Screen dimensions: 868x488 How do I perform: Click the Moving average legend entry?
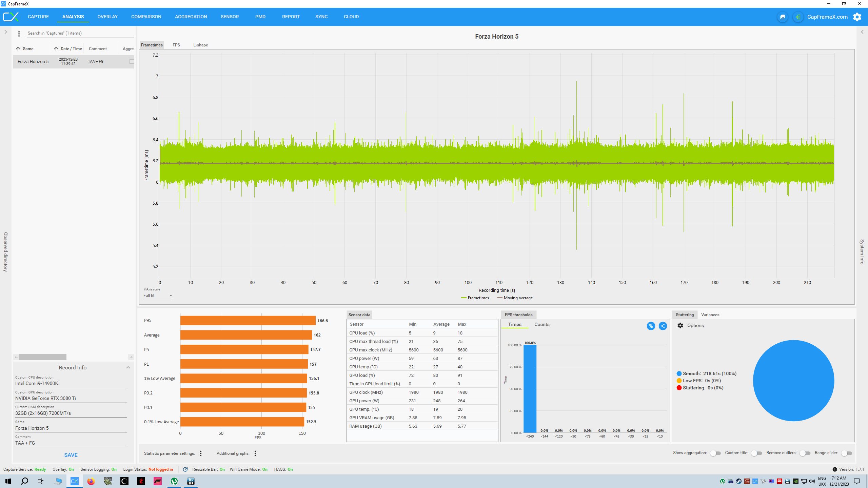pyautogui.click(x=515, y=298)
